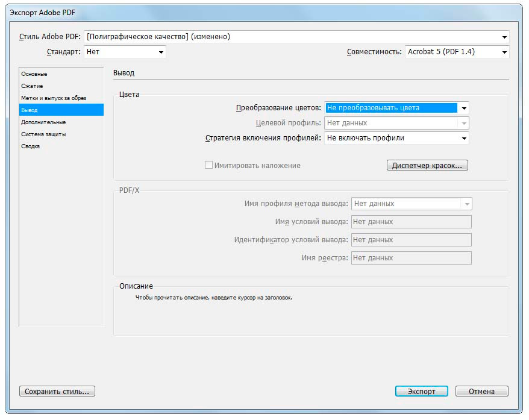Toggle the Имитировать наложение checkbox
Image resolution: width=529 pixels, height=420 pixels.
click(x=208, y=165)
